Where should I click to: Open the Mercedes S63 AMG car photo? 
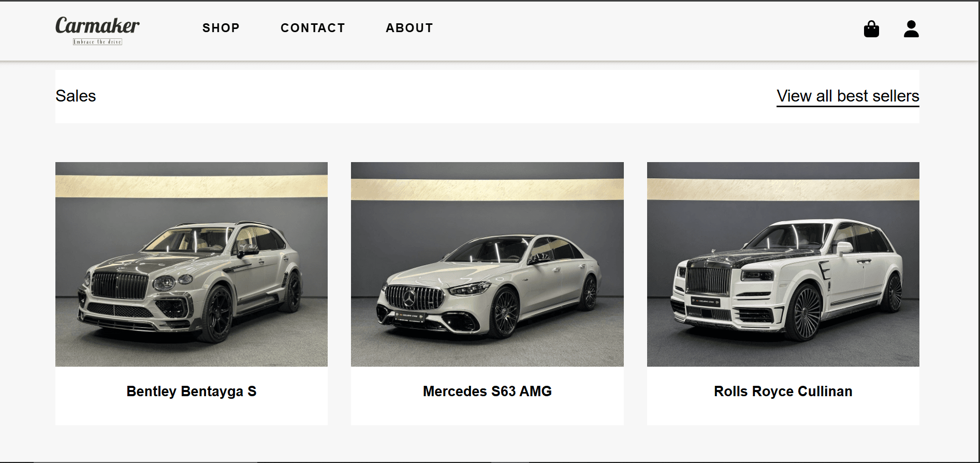[487, 264]
